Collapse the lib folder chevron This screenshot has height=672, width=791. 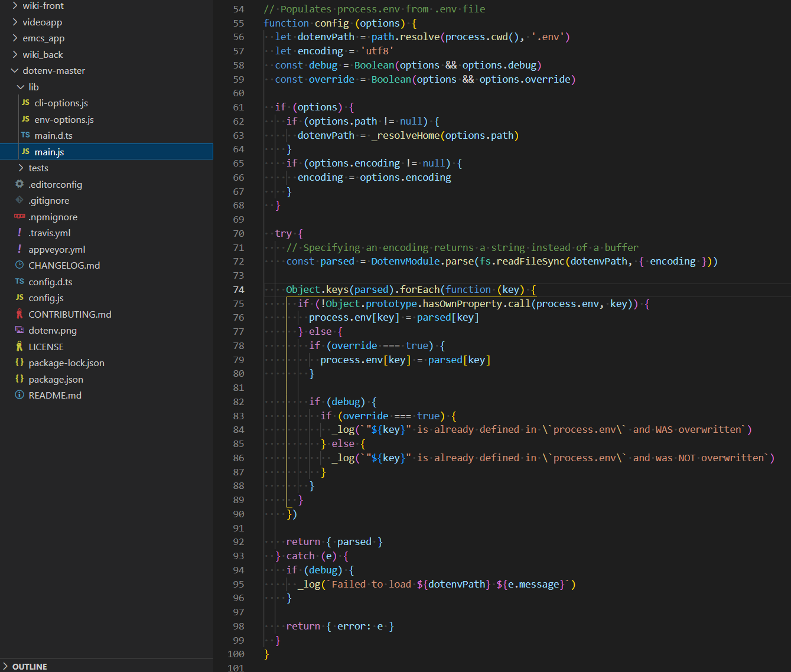tap(21, 87)
